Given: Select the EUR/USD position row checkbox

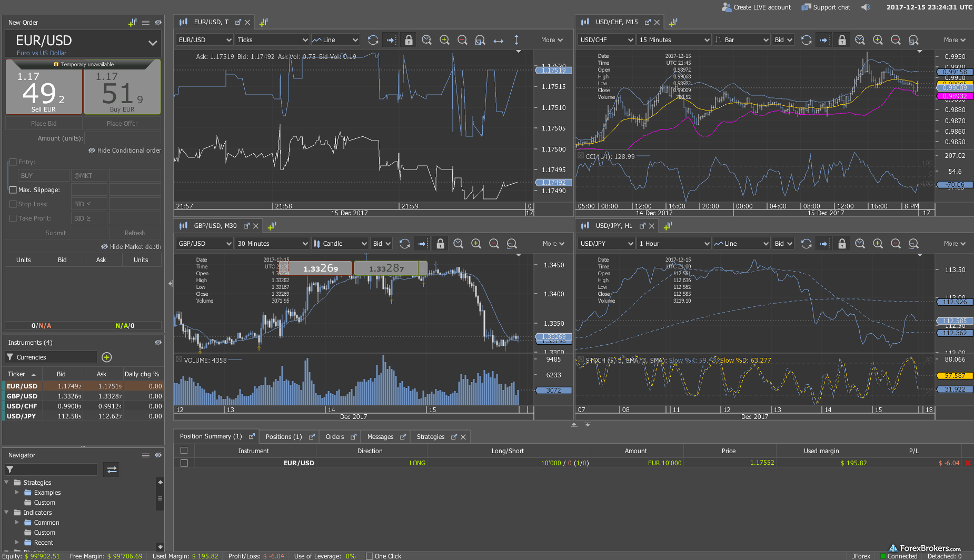Looking at the screenshot, I should [184, 463].
